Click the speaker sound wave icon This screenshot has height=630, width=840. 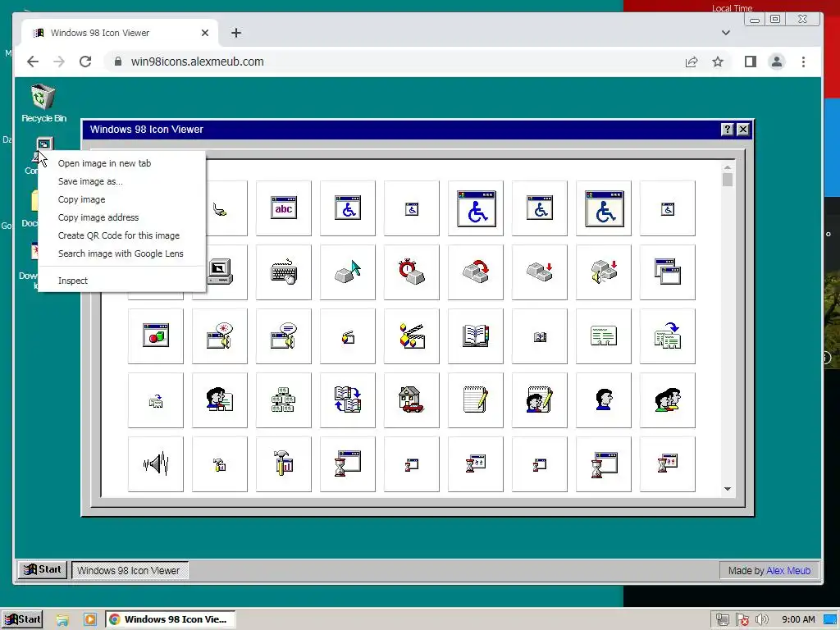(x=156, y=464)
